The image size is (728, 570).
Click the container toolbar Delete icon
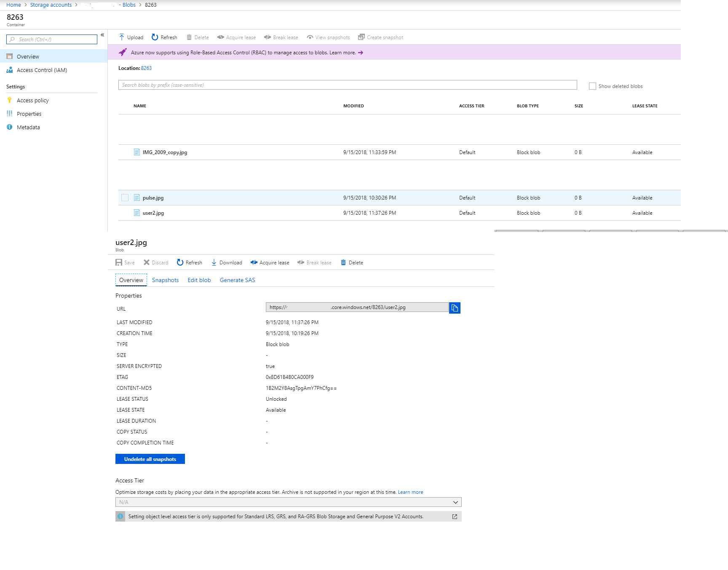(x=189, y=37)
